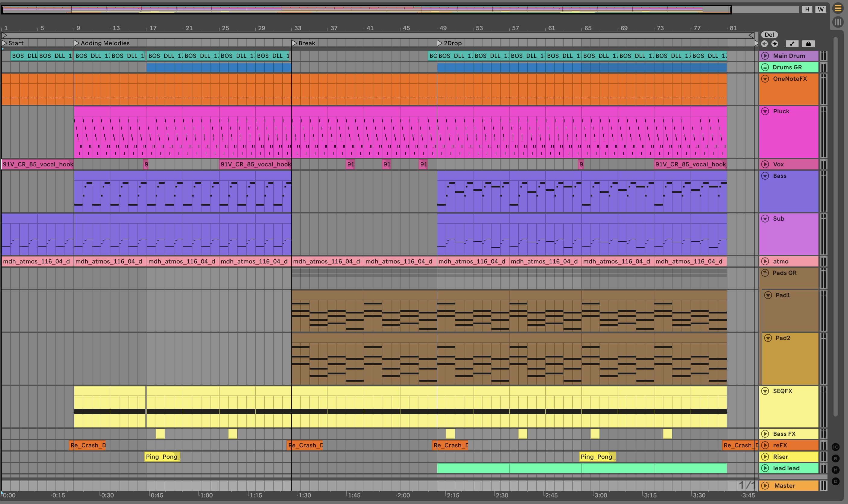Toggle the Returns (R) section visibility button
This screenshot has height=504, width=848.
(835, 458)
